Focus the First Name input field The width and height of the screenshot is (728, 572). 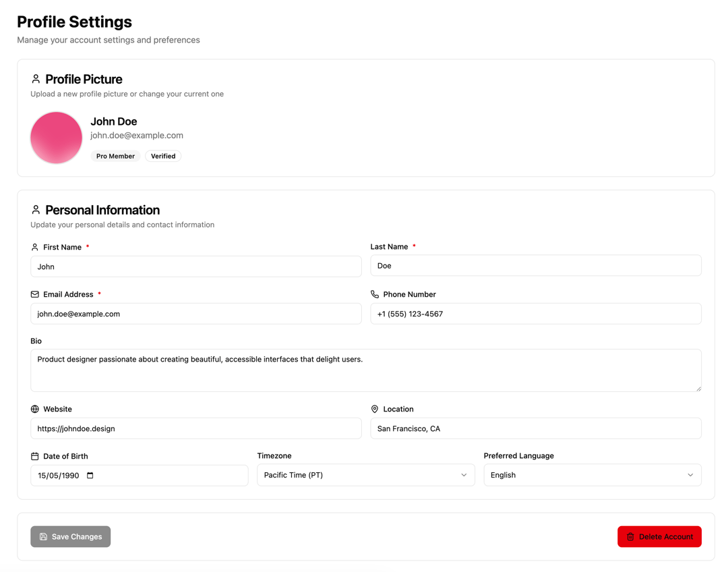(x=196, y=266)
